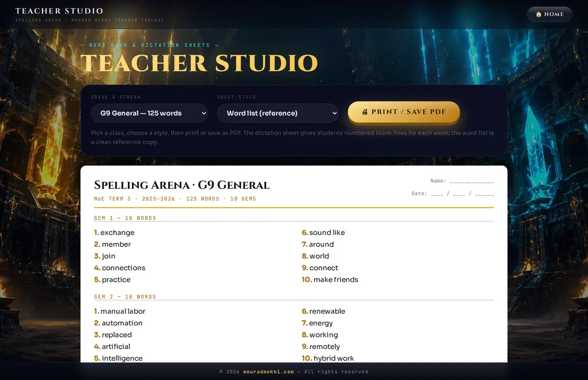Click the 'GEM 1 — 10 WORDS' section label
Viewport: 588px width, 380px height.
(125, 218)
